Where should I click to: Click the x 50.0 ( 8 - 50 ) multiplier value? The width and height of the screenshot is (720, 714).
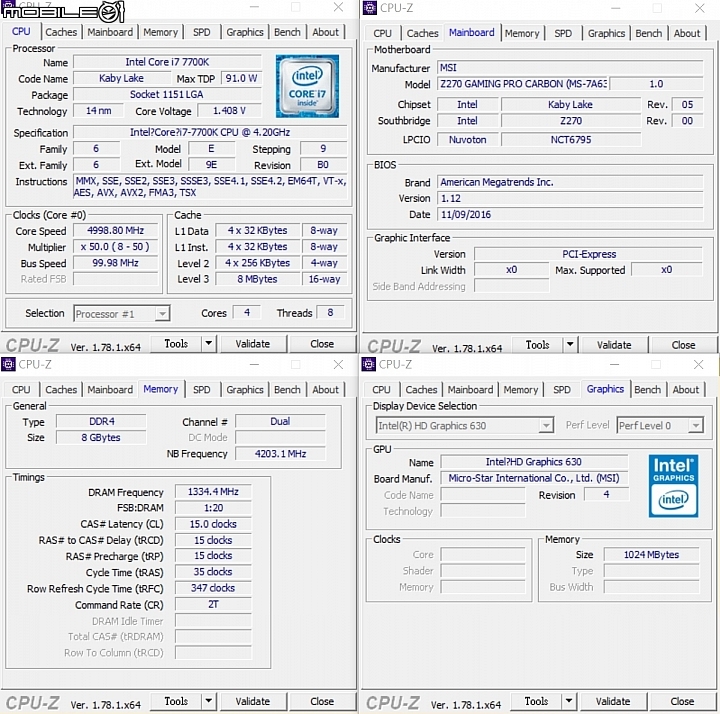pos(115,247)
